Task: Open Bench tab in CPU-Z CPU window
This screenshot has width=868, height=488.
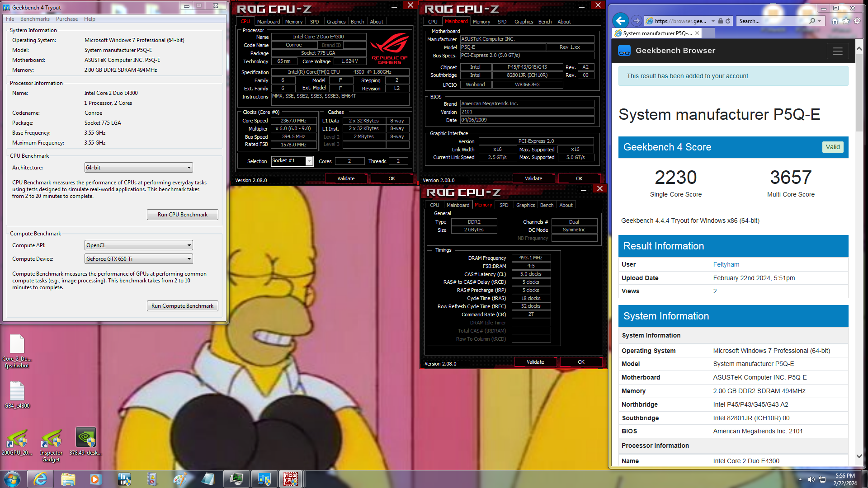Action: [357, 22]
